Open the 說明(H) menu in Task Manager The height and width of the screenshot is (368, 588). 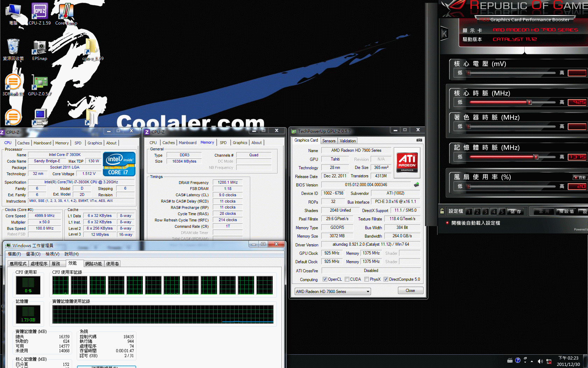[71, 254]
